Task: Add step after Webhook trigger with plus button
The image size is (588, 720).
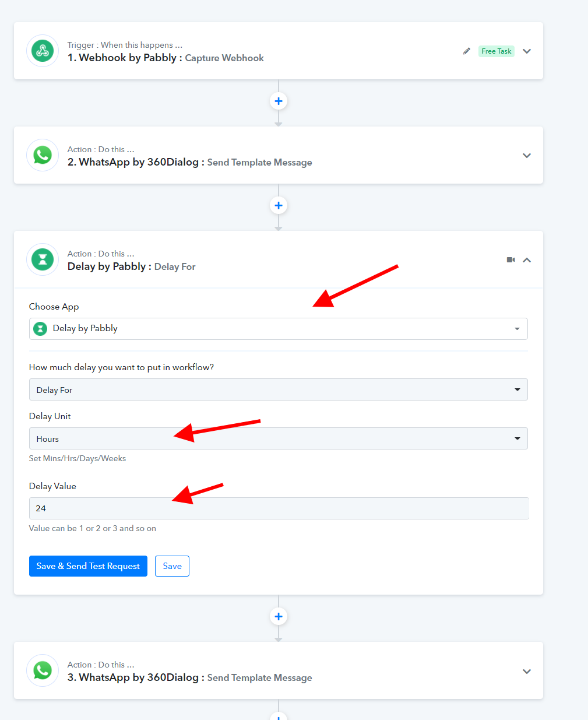Action: [279, 101]
